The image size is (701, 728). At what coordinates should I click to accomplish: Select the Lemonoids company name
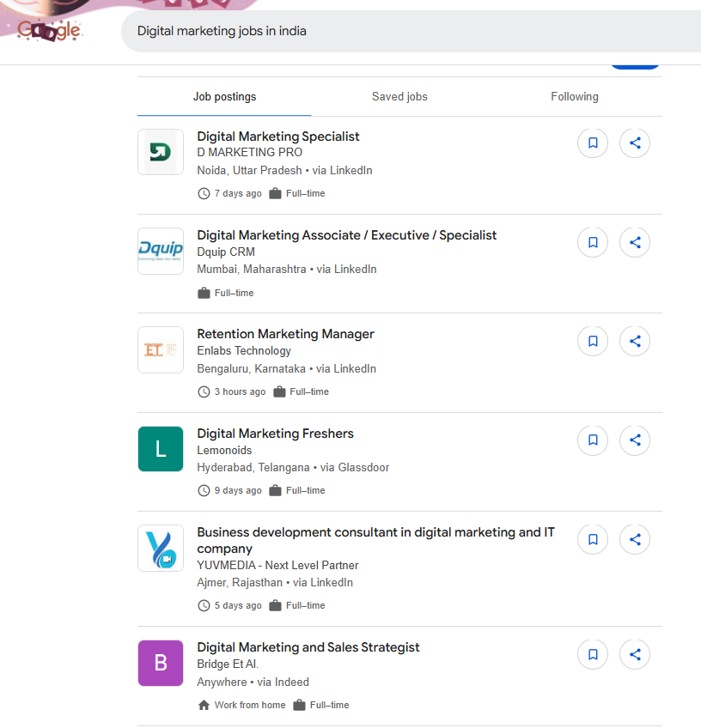click(224, 451)
